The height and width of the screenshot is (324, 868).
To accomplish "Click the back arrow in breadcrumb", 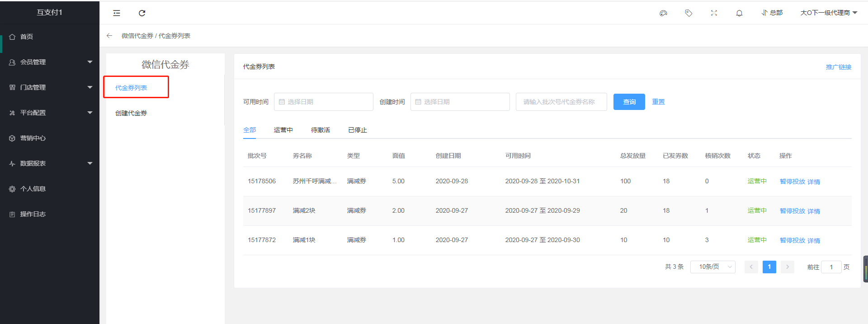I will (x=109, y=36).
